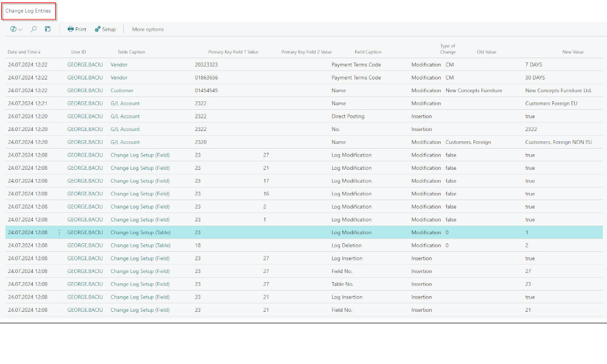Open the Setup action
This screenshot has width=607, height=364.
coord(105,29)
